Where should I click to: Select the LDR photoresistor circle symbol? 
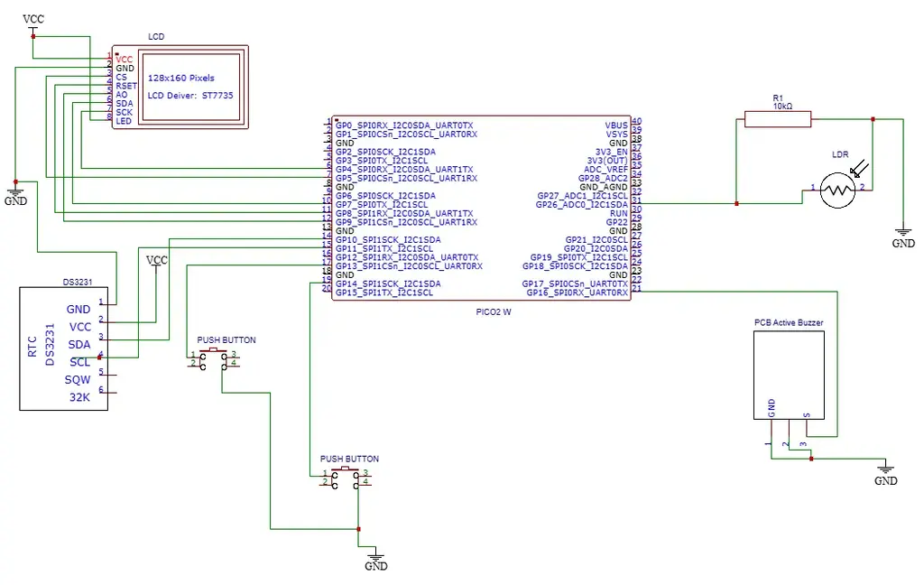pos(837,190)
